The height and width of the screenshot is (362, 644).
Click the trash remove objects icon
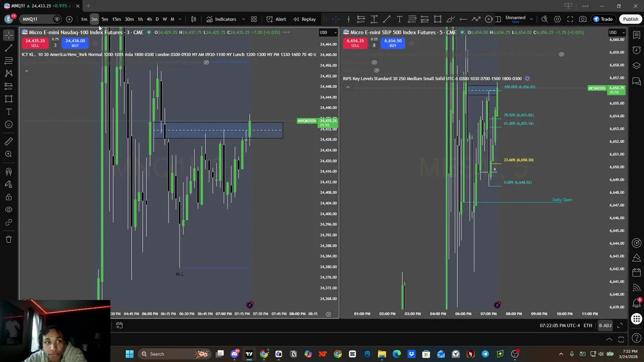[9, 239]
